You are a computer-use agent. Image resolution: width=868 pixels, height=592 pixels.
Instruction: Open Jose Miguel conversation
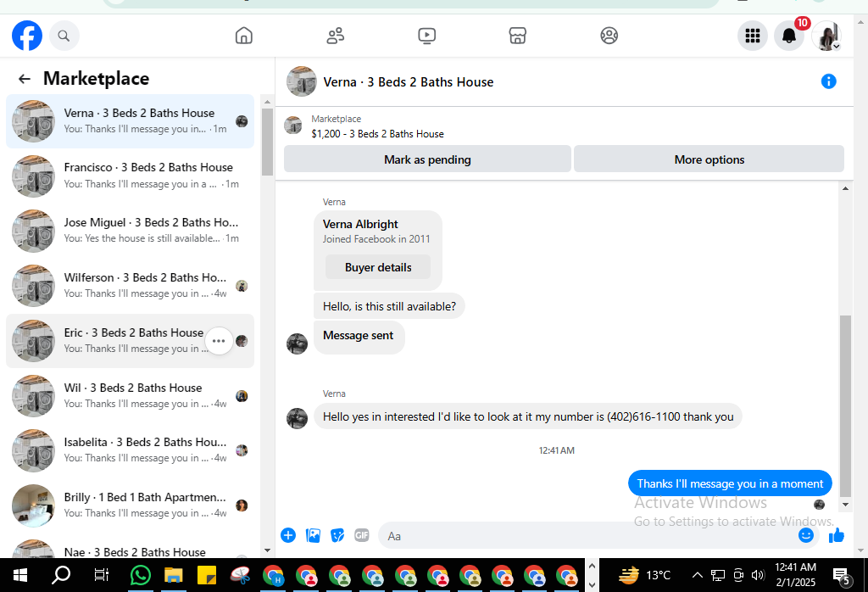[130, 231]
